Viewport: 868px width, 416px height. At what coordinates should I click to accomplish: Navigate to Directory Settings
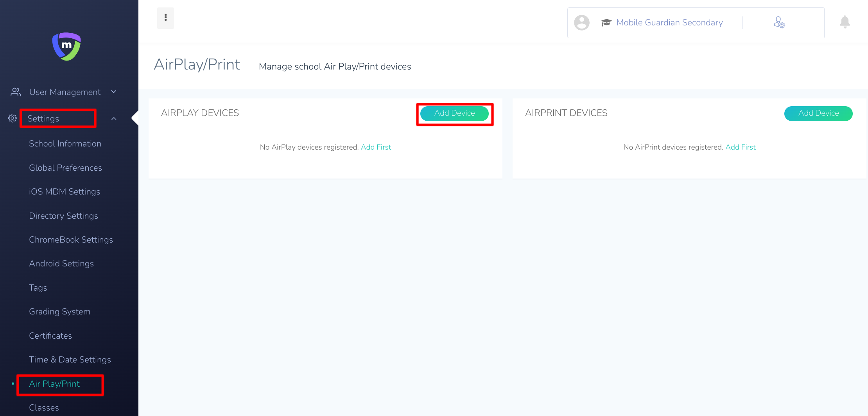pyautogui.click(x=63, y=216)
